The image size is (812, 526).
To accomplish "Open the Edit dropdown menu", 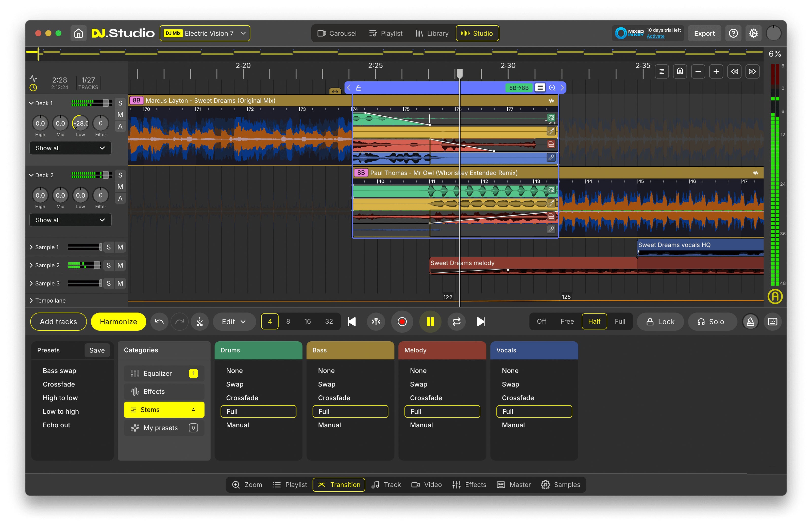I will tap(234, 322).
